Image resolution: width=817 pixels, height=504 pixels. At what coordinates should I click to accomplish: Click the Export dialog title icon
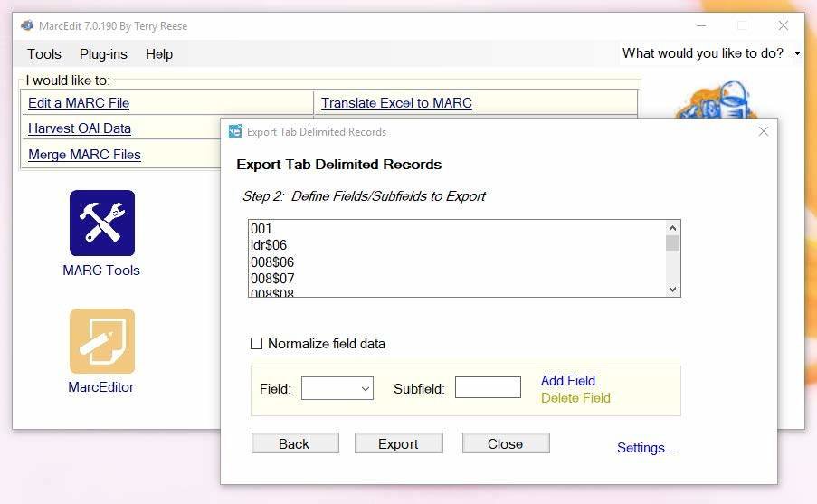coord(235,131)
